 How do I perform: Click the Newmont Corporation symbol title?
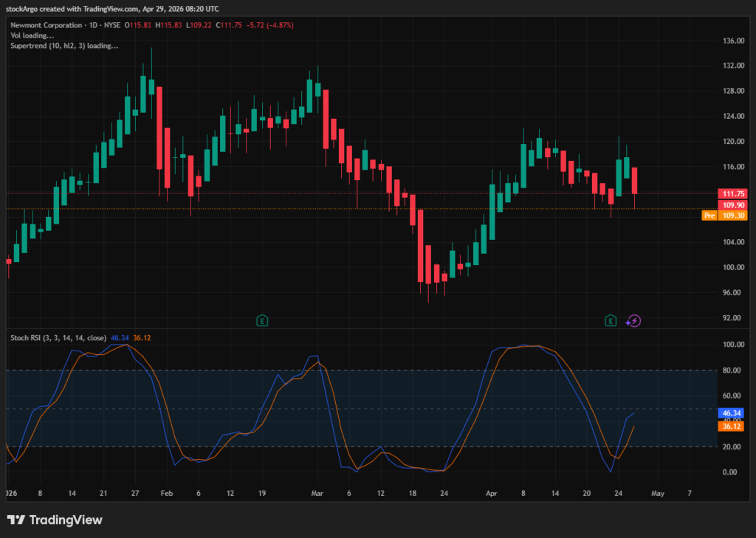[47, 25]
